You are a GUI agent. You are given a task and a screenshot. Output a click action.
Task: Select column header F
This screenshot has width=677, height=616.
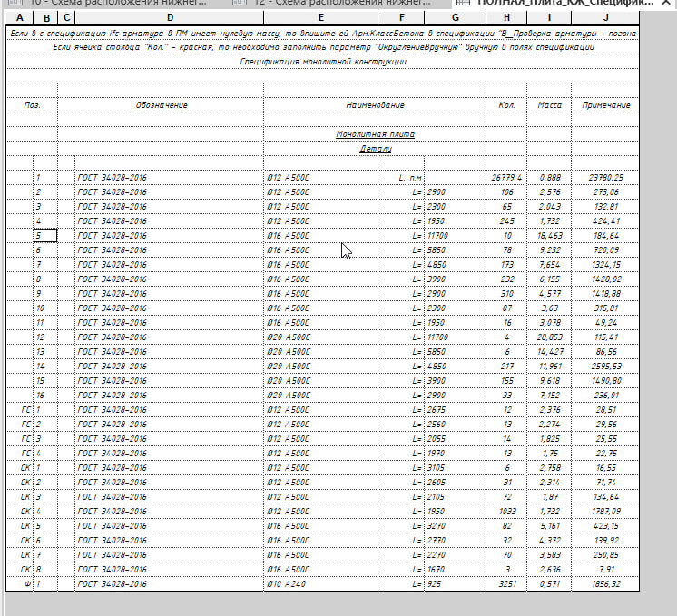click(x=401, y=18)
